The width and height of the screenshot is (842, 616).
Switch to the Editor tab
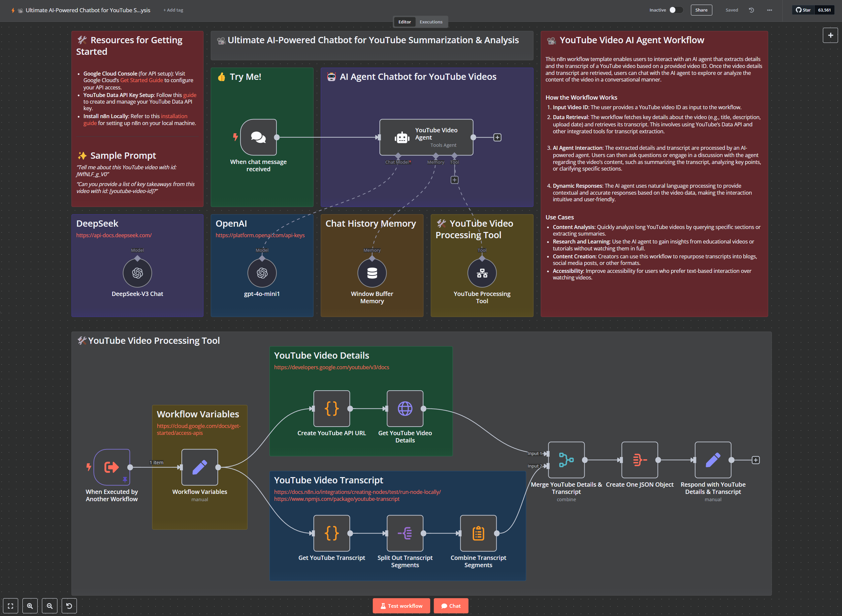(x=404, y=22)
